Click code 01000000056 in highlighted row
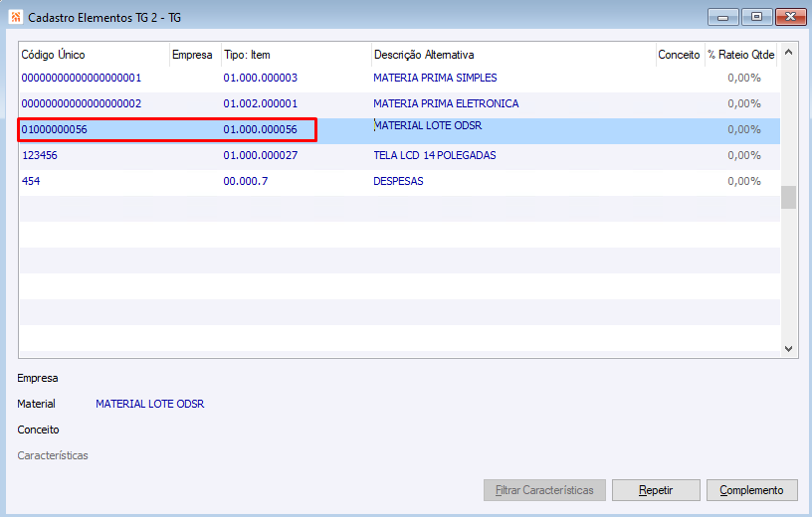Viewport: 812px width, 517px height. [55, 129]
